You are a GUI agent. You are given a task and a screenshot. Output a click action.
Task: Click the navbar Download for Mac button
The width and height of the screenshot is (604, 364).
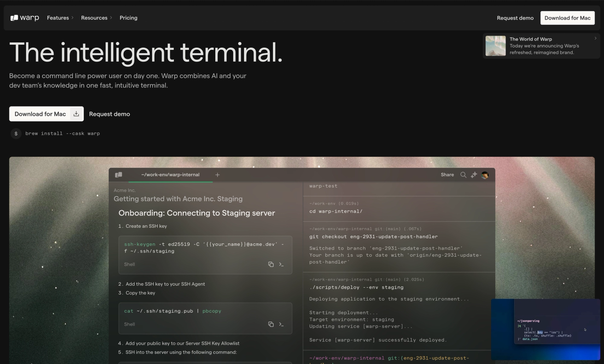[x=567, y=18]
